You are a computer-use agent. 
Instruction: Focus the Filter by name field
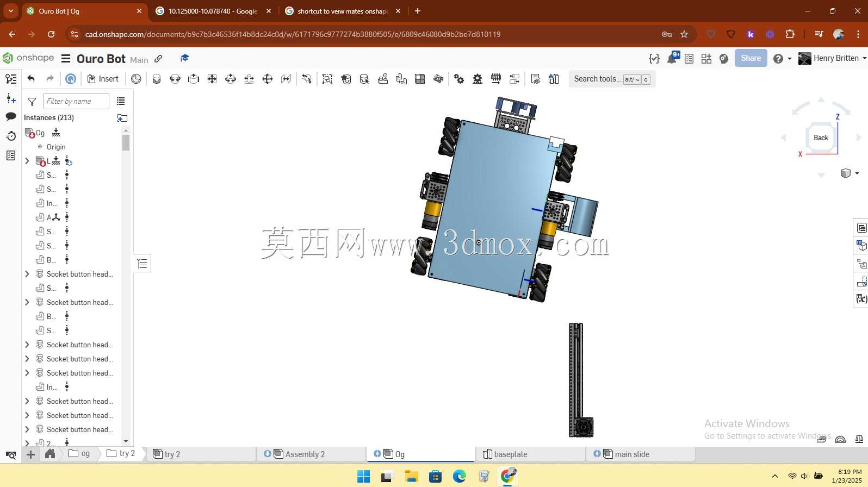click(x=76, y=101)
